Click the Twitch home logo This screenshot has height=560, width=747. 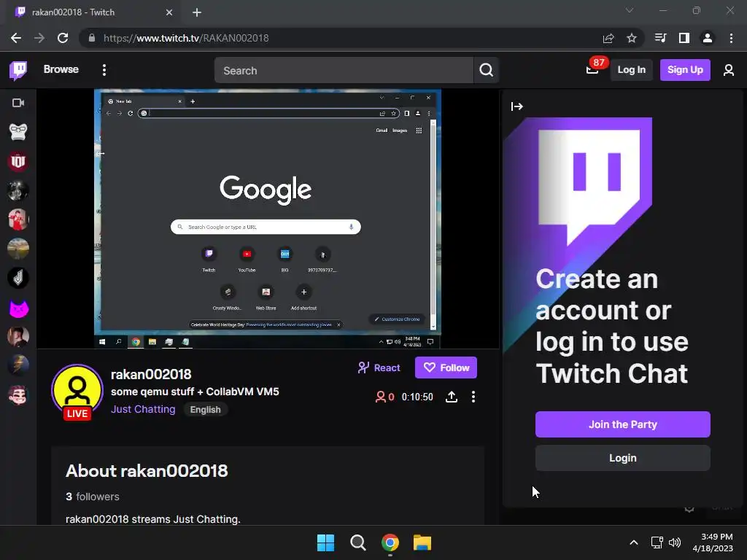(18, 70)
